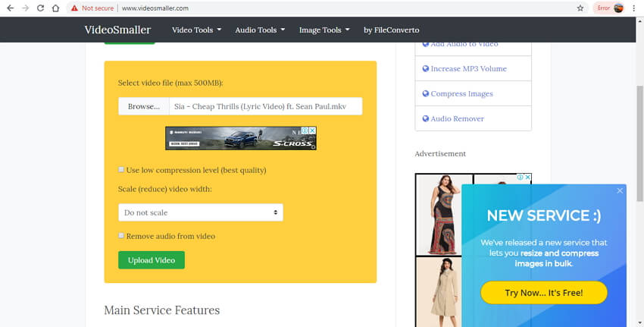The width and height of the screenshot is (644, 327).
Task: Click the Main Service Features heading
Action: (162, 310)
